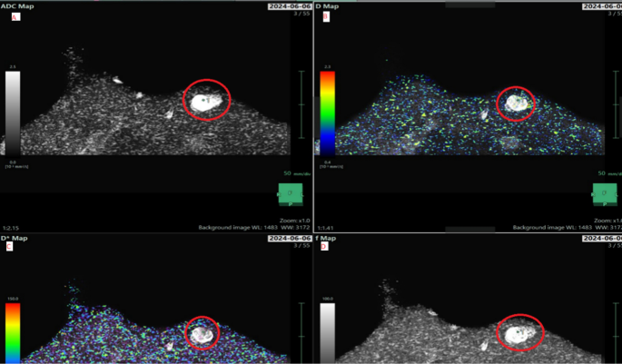The height and width of the screenshot is (364, 622).
Task: Click the ADC Map panel title
Action: (18, 5)
